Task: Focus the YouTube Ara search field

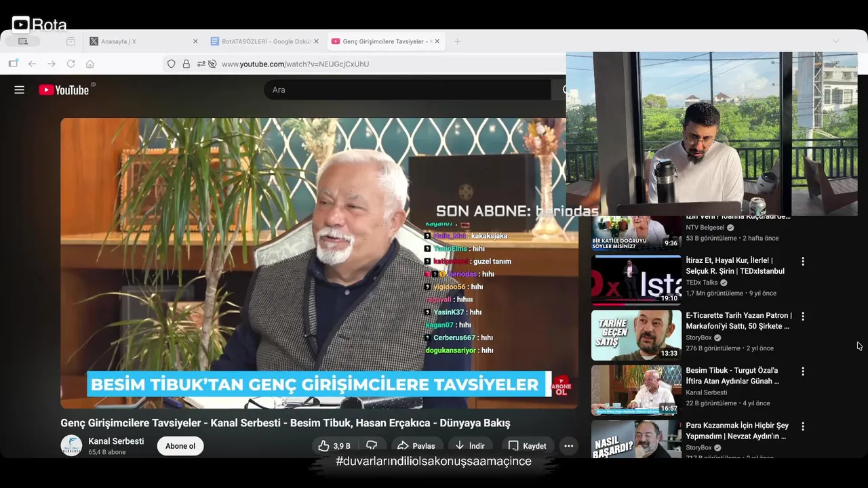Action: coord(407,89)
